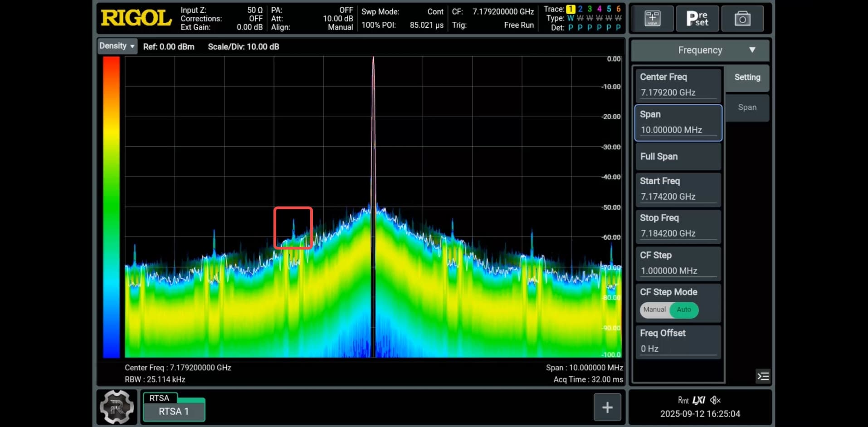The image size is (868, 427).
Task: Switch CF Step Mode to Manual
Action: click(654, 309)
